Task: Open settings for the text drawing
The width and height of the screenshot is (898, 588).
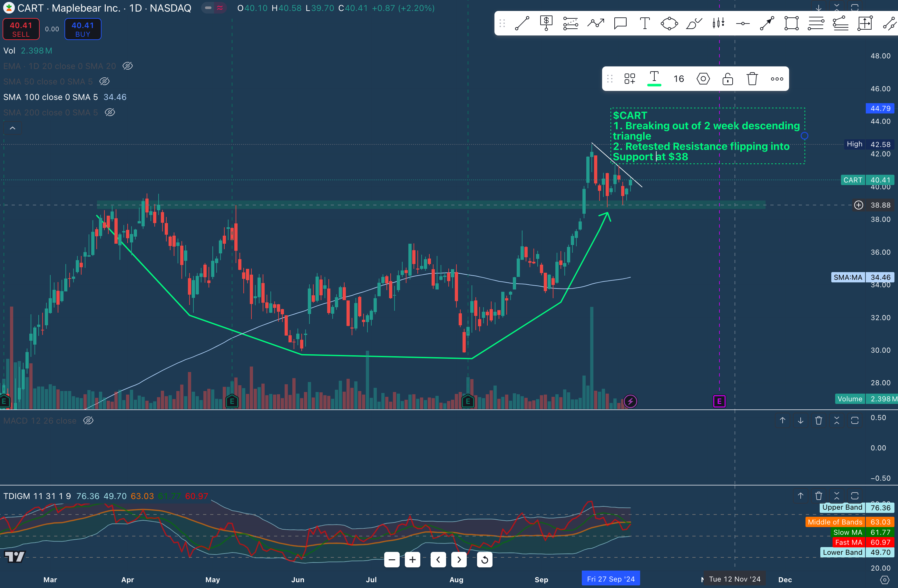Action: click(x=703, y=79)
